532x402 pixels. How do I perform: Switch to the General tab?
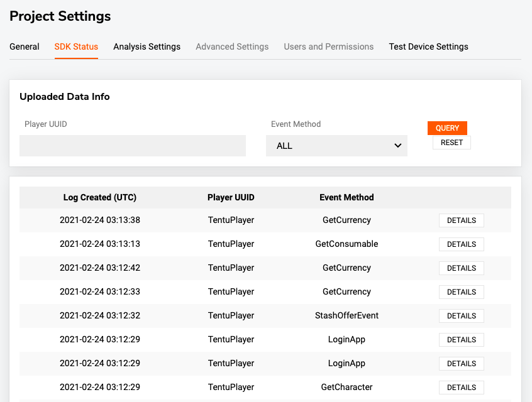(x=25, y=46)
